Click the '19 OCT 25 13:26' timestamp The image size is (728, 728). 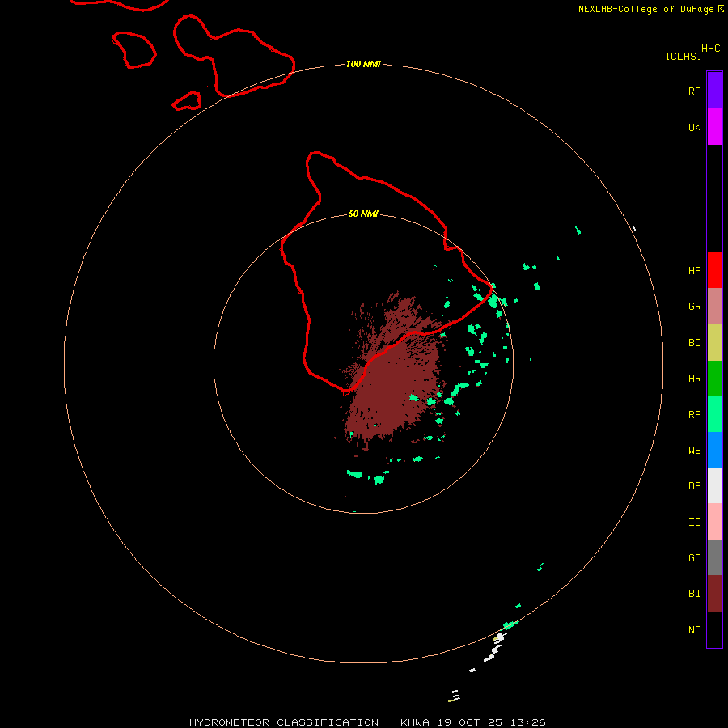click(x=491, y=722)
